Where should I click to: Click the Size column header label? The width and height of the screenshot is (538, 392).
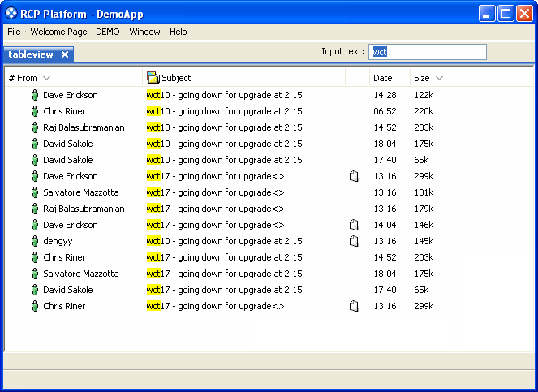pyautogui.click(x=422, y=78)
